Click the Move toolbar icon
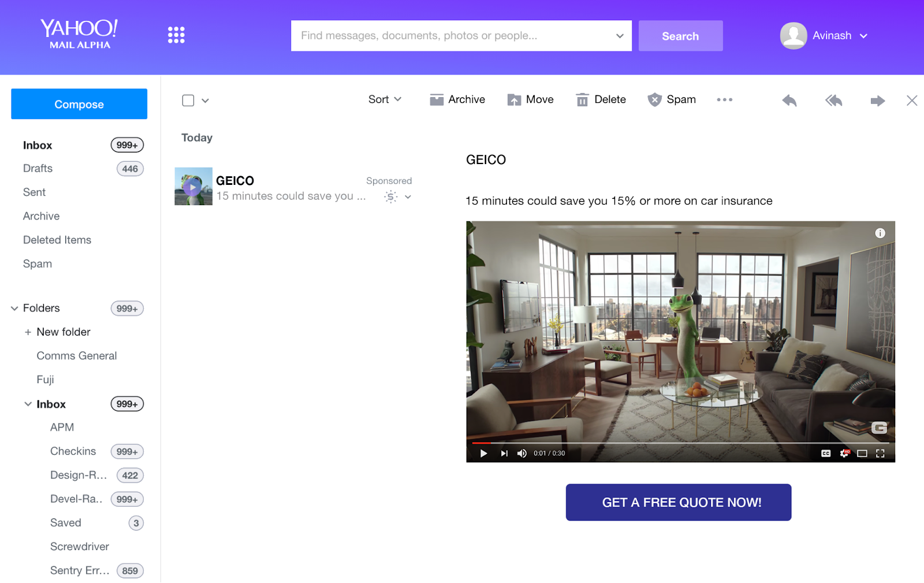 514,100
